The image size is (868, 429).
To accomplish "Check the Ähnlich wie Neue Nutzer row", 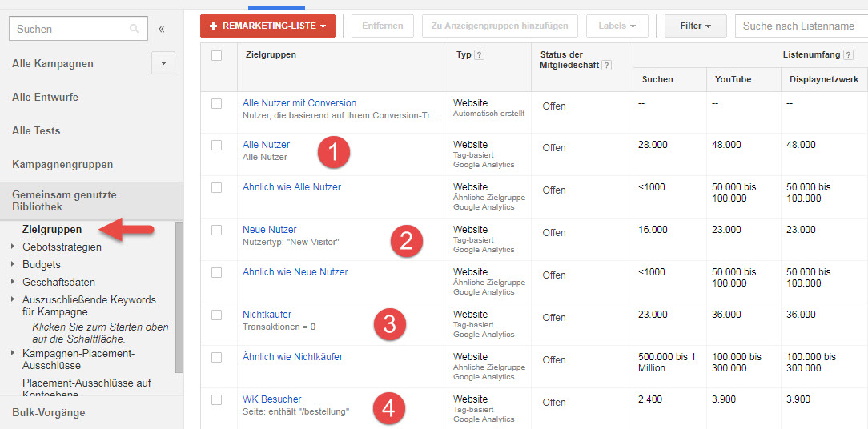I will pos(216,272).
